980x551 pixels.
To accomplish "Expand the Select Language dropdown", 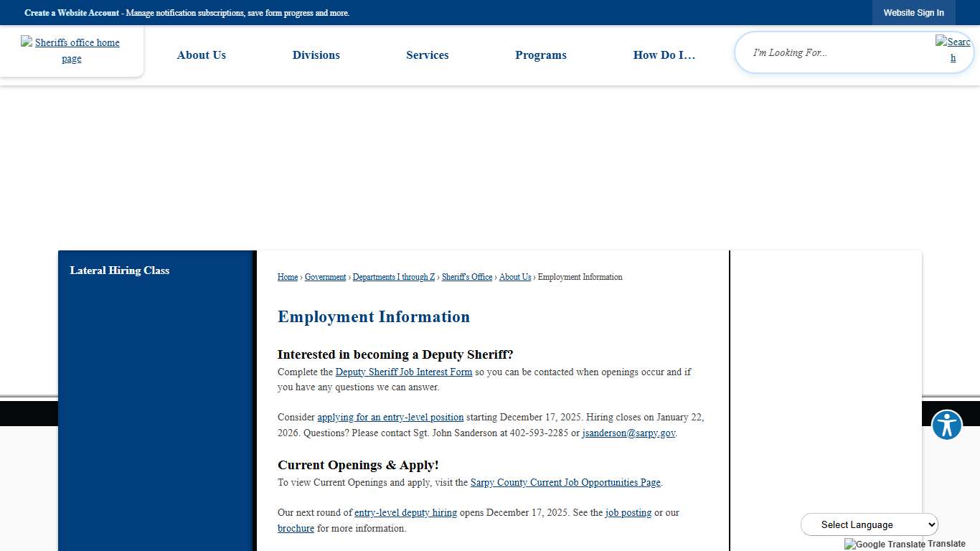I will (869, 524).
